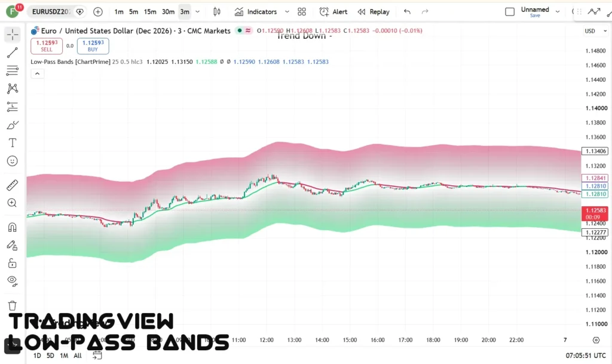Expand the favorite indicators dropdown
Screen dimensions: 612x364
pyautogui.click(x=287, y=12)
